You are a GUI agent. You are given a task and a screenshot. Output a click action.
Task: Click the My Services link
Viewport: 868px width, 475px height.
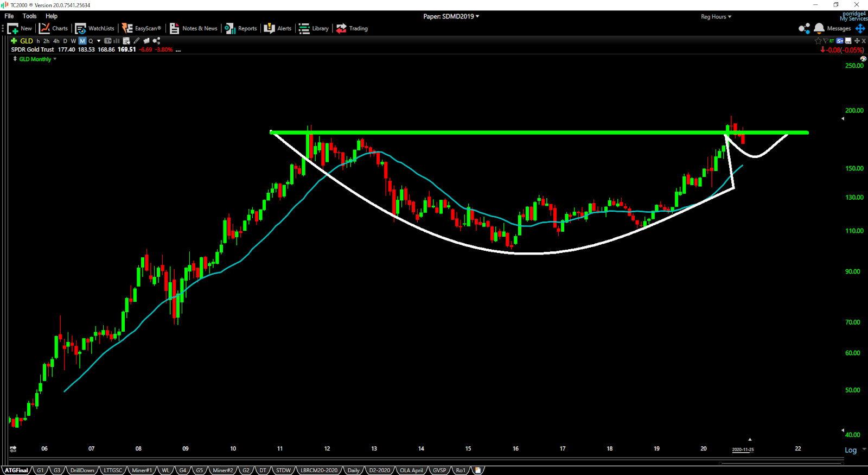point(853,19)
